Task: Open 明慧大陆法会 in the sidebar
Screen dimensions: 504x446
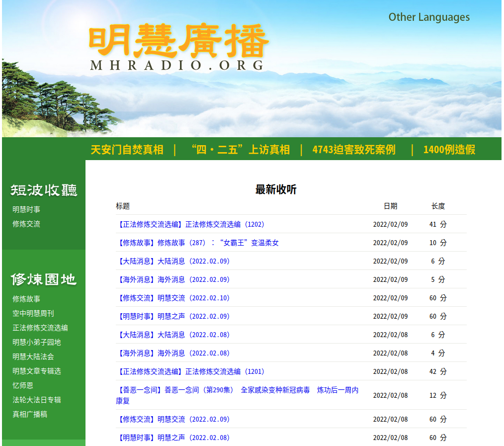Action: point(33,357)
